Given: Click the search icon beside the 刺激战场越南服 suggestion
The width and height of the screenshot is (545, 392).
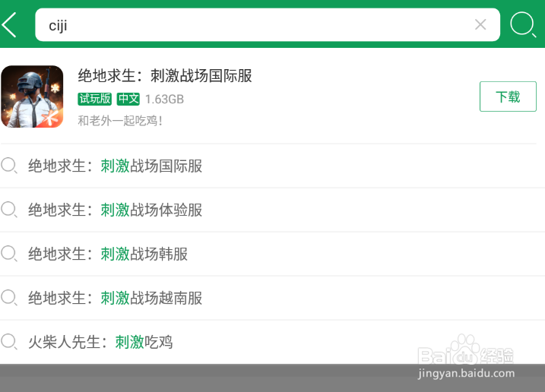Looking at the screenshot, I should (9, 298).
